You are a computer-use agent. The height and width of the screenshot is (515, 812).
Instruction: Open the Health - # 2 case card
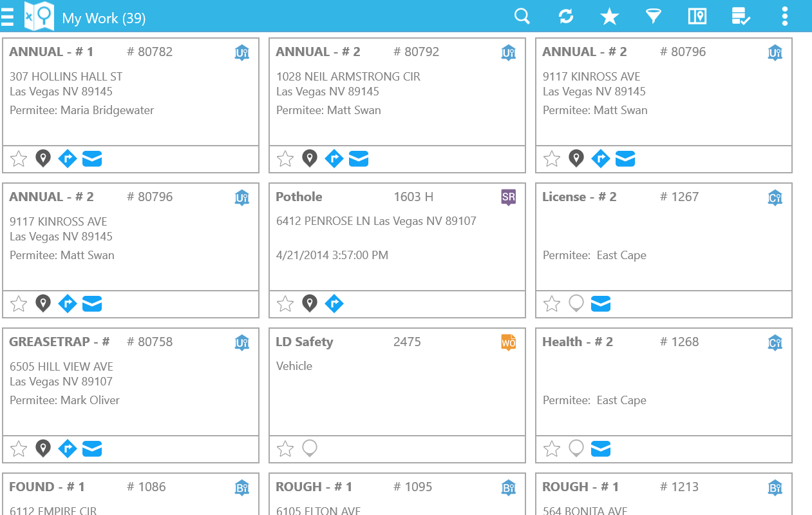[x=663, y=380]
